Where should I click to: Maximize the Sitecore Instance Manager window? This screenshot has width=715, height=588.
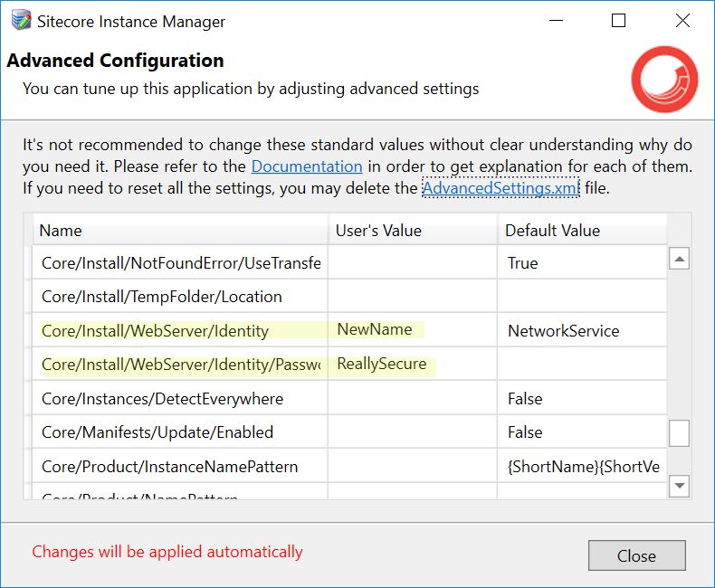click(x=618, y=21)
